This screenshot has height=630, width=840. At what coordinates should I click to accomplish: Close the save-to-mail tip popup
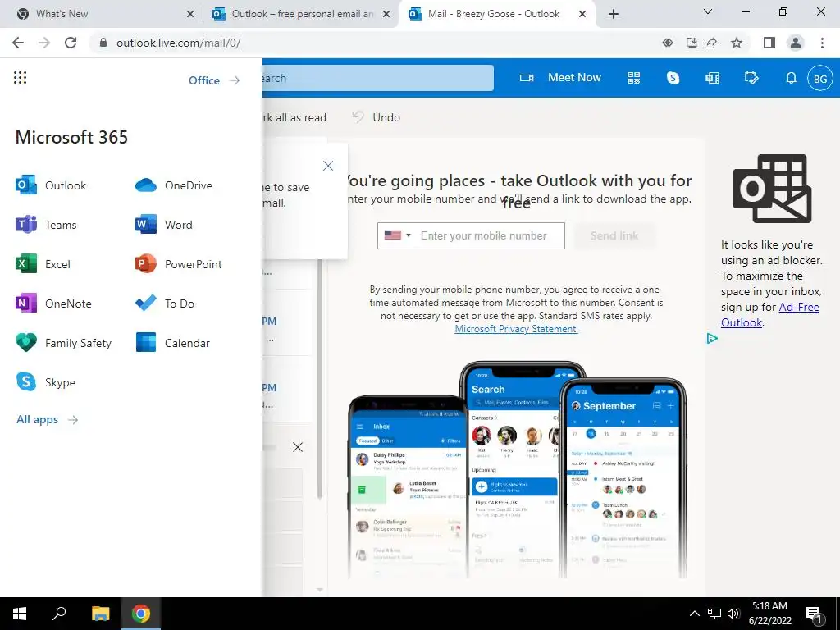point(328,166)
